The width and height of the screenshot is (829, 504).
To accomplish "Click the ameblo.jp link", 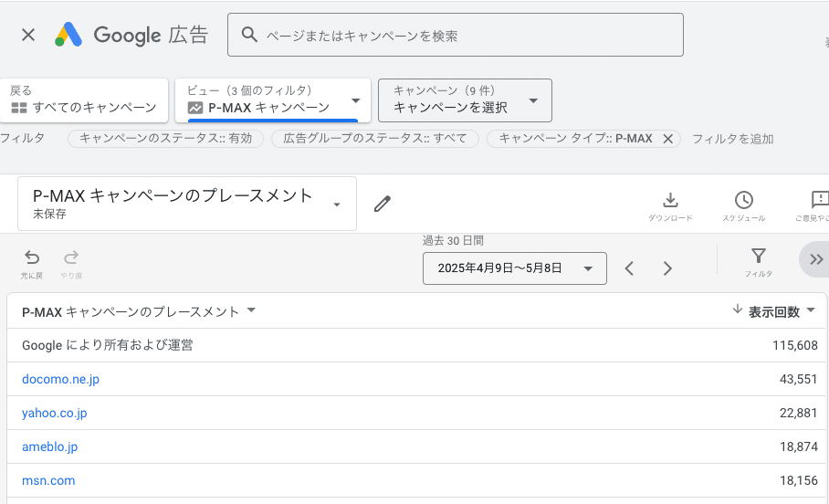I will pyautogui.click(x=49, y=446).
